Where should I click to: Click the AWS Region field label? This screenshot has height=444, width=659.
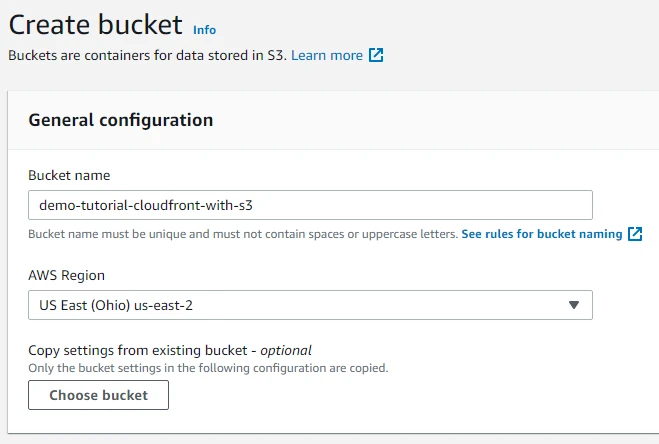coord(66,275)
